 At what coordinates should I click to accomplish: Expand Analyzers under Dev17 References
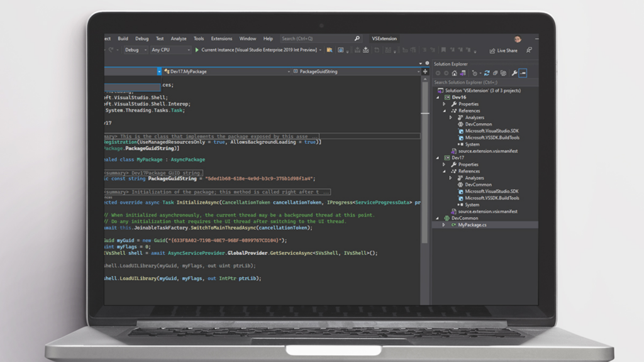[x=450, y=178]
